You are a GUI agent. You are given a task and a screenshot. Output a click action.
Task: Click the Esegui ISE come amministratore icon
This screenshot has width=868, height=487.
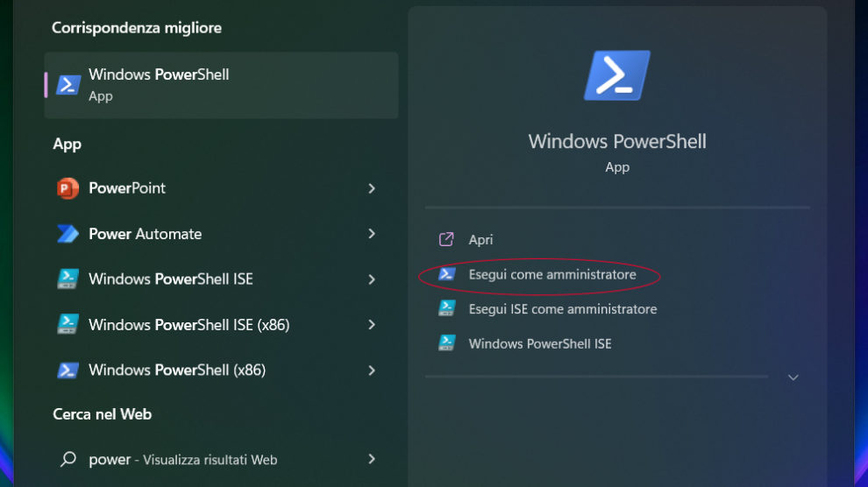pyautogui.click(x=447, y=308)
